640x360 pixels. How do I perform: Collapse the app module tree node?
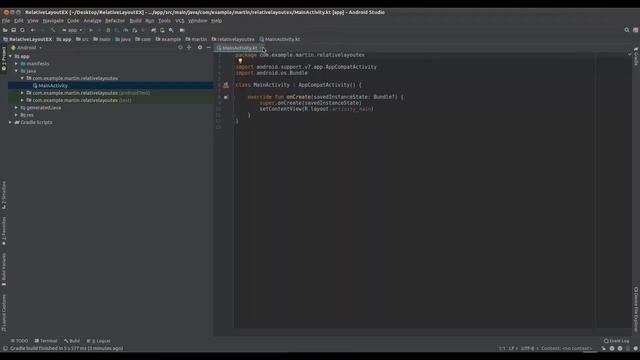(11, 56)
